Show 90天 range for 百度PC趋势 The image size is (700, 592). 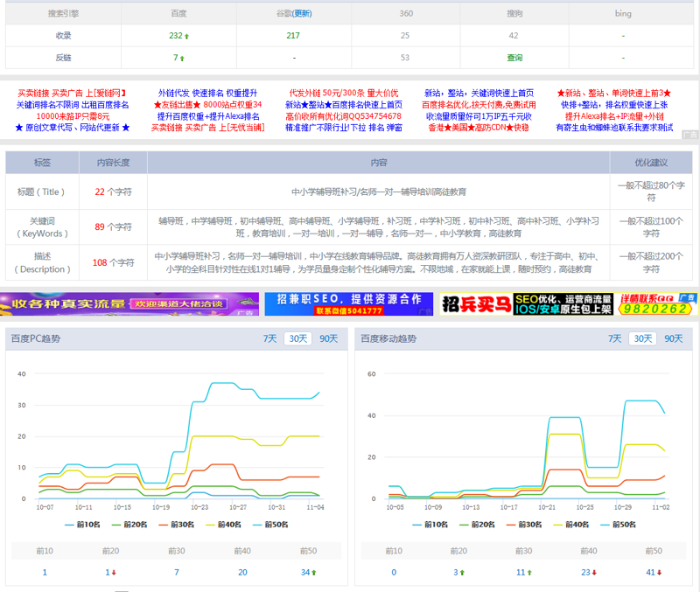[x=329, y=338]
